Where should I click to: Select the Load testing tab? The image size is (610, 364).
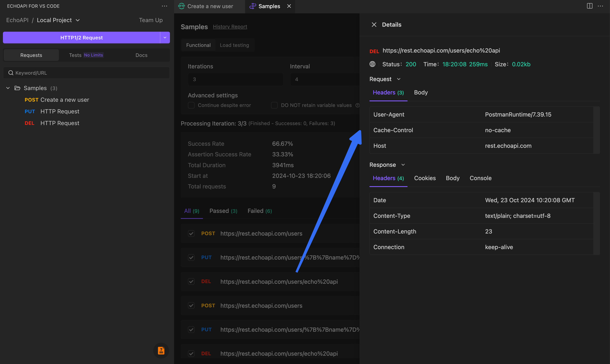click(234, 45)
